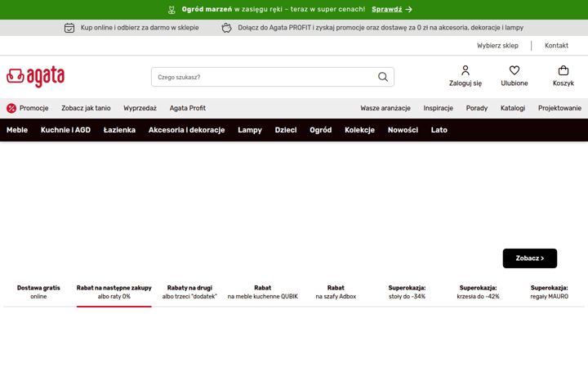Open the Koszyk shopping bag icon
This screenshot has width=588, height=368.
click(x=563, y=70)
